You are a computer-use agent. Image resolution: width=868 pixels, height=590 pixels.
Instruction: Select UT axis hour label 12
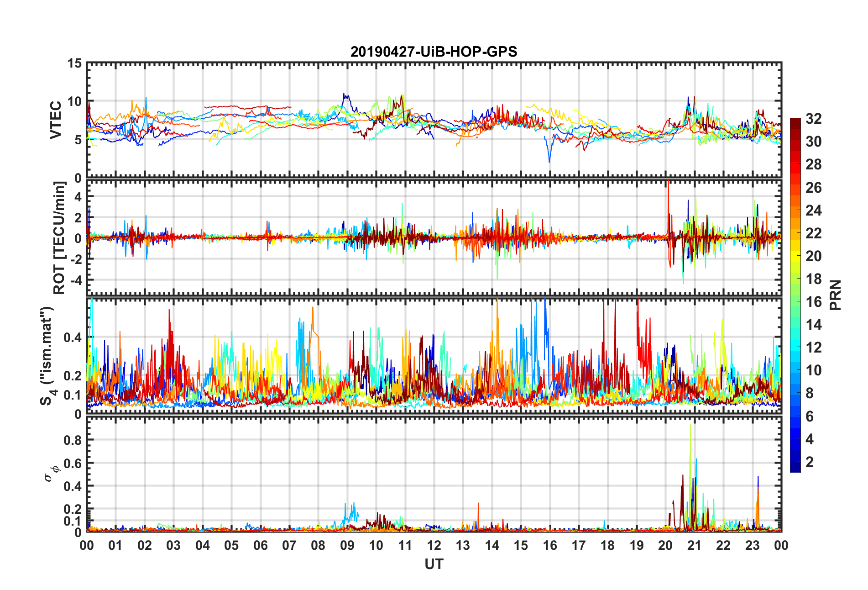[x=434, y=545]
